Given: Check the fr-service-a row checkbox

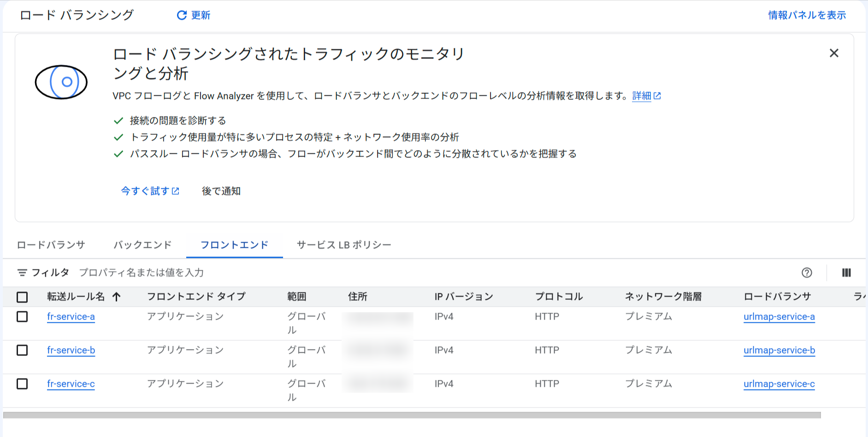Looking at the screenshot, I should (22, 316).
